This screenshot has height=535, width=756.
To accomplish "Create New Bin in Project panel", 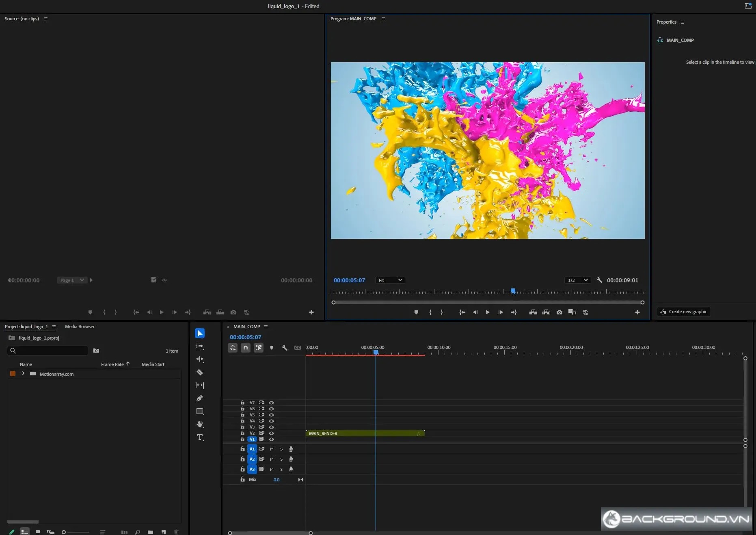I will tap(150, 532).
